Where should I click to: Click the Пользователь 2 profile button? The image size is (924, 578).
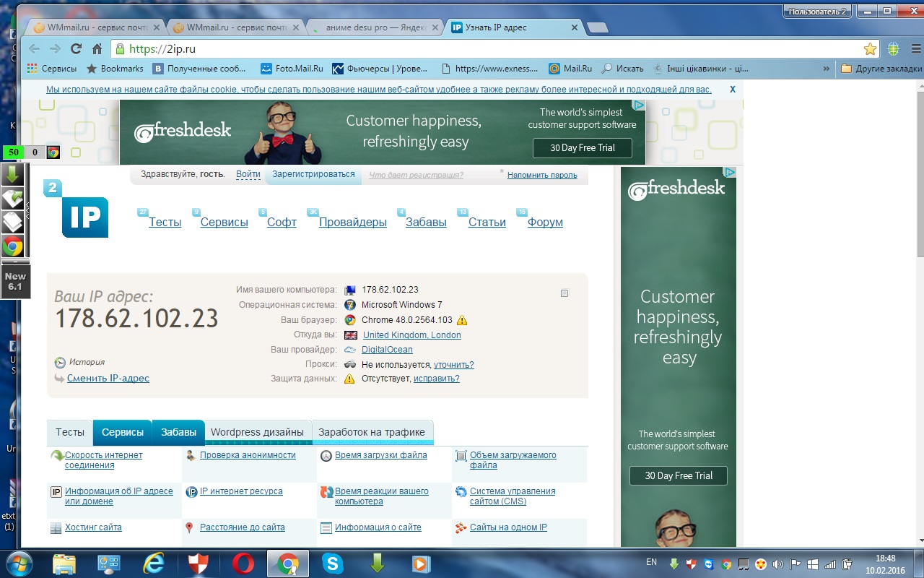(x=817, y=12)
